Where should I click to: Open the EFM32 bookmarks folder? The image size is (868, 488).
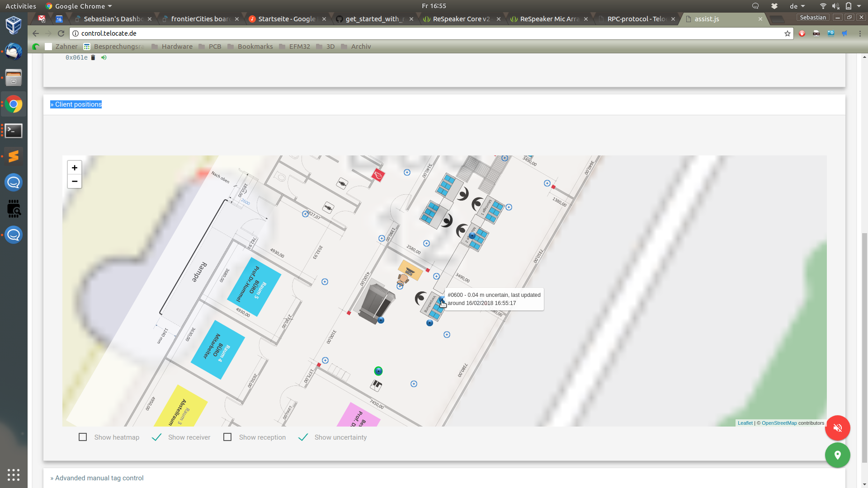pos(294,47)
